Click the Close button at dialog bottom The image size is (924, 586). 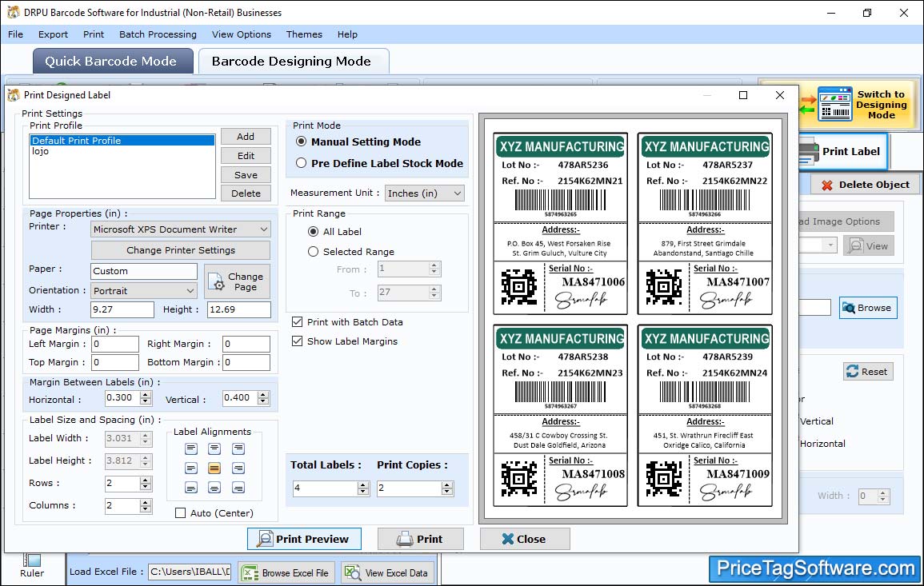[x=525, y=539]
